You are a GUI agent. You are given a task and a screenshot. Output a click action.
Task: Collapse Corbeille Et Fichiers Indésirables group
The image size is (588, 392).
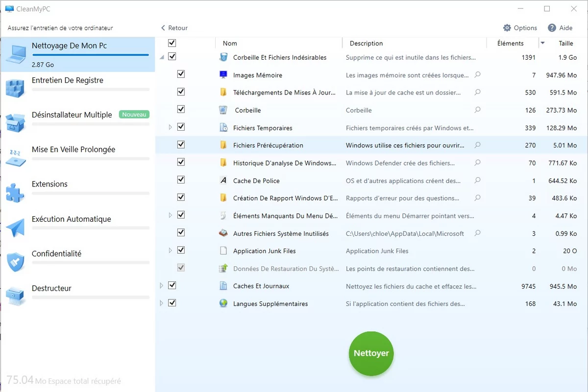[x=162, y=57]
